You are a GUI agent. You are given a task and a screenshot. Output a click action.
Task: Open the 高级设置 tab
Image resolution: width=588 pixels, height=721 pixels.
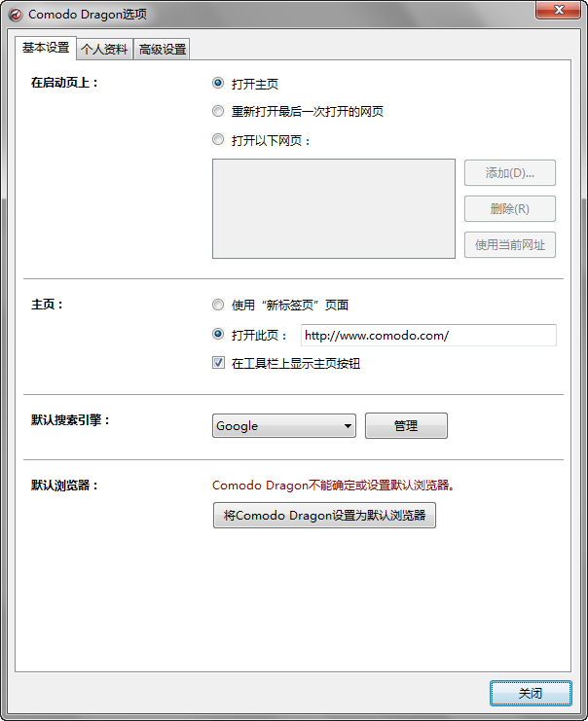point(162,50)
